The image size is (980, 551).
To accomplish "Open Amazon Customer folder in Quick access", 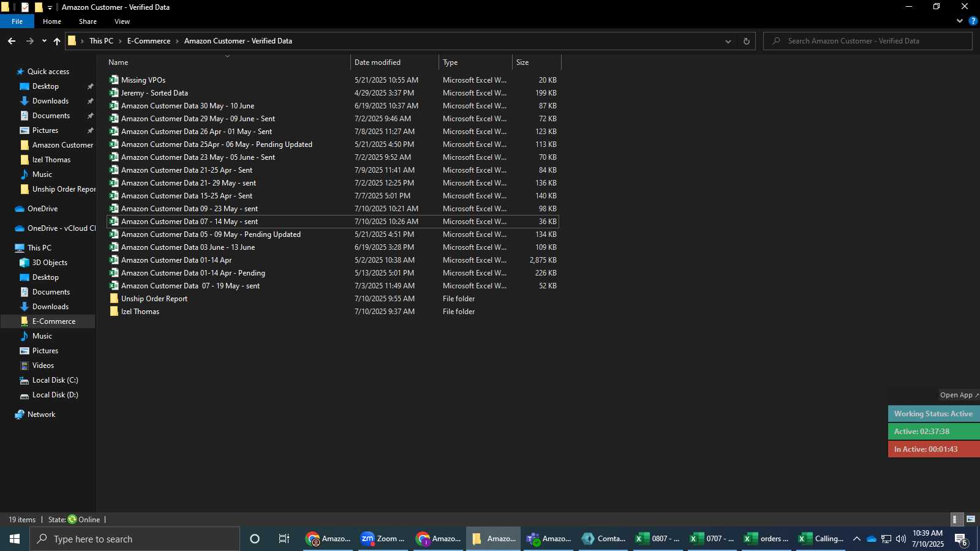I will (62, 145).
